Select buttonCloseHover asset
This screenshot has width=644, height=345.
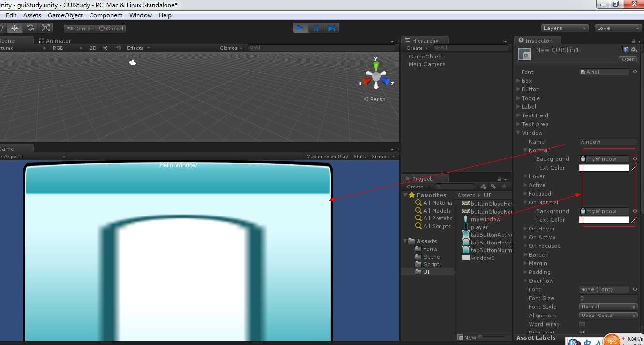(488, 204)
